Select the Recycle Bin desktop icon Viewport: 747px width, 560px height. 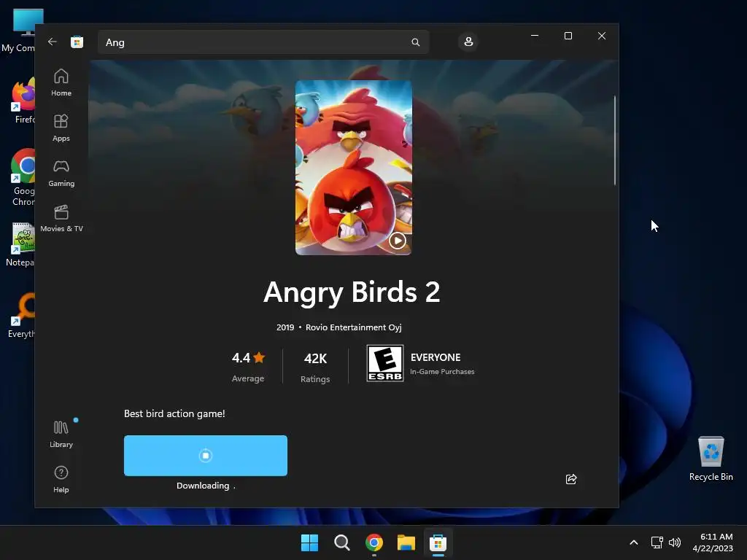click(711, 458)
